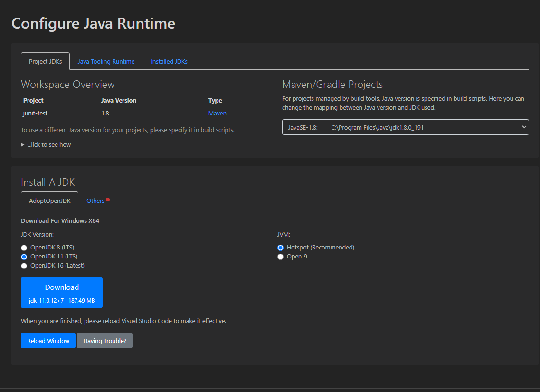The width and height of the screenshot is (540, 392).
Task: Click the Having Trouble? button
Action: click(x=104, y=340)
